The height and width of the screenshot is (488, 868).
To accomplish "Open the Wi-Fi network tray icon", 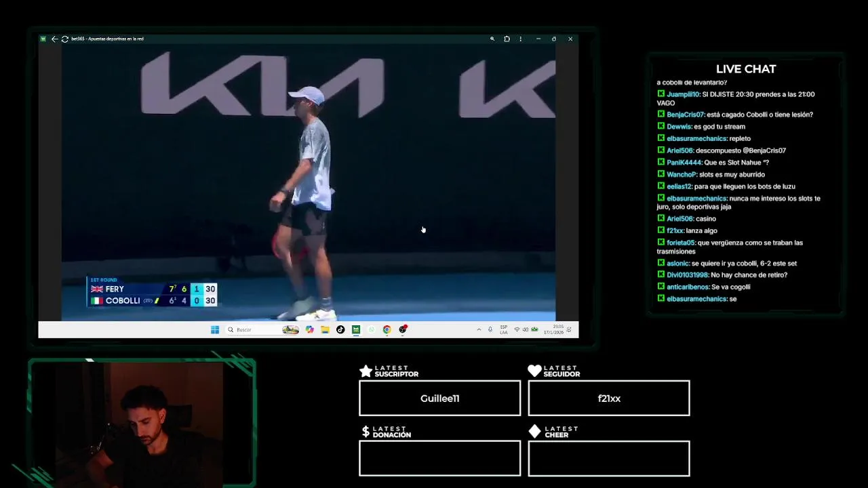I will [517, 329].
